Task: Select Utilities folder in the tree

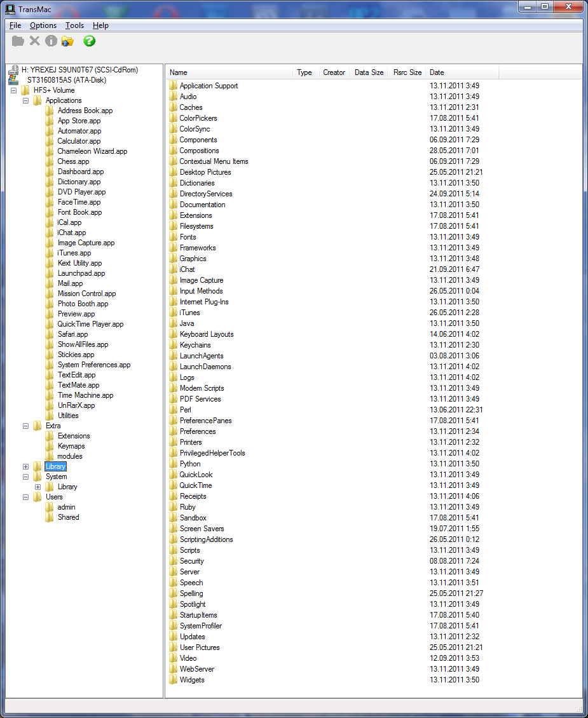Action: 68,416
